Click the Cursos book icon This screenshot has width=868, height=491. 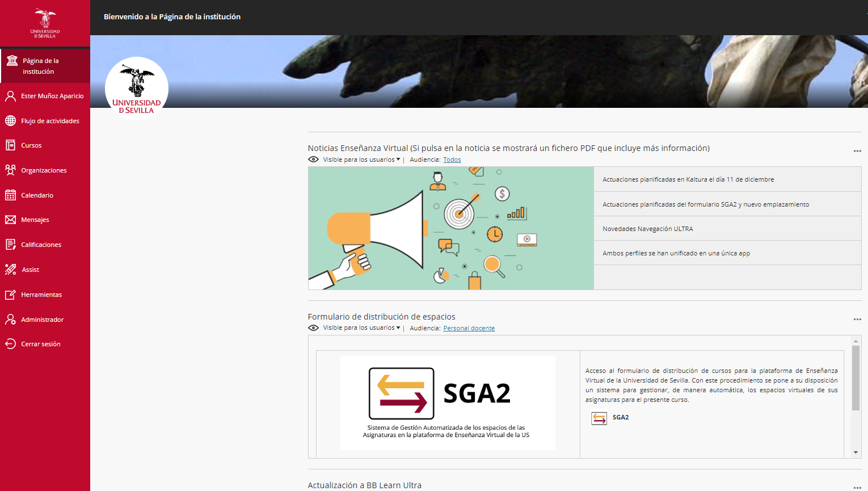pyautogui.click(x=10, y=145)
